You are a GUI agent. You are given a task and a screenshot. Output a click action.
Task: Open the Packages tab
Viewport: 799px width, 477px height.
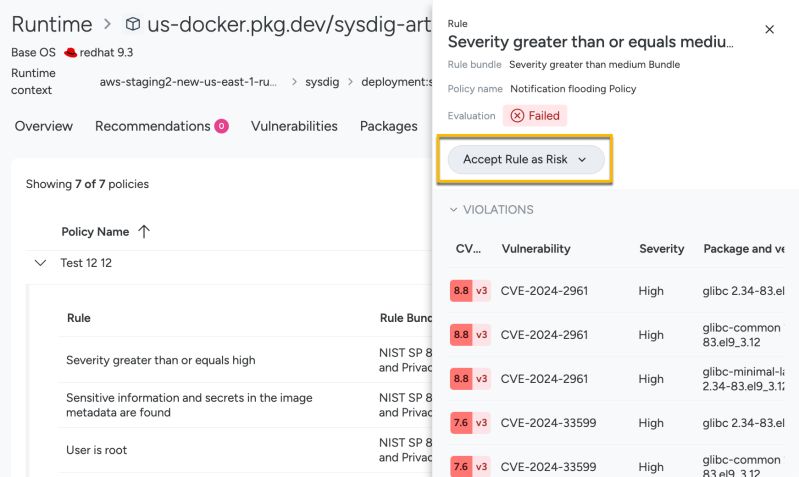click(388, 126)
